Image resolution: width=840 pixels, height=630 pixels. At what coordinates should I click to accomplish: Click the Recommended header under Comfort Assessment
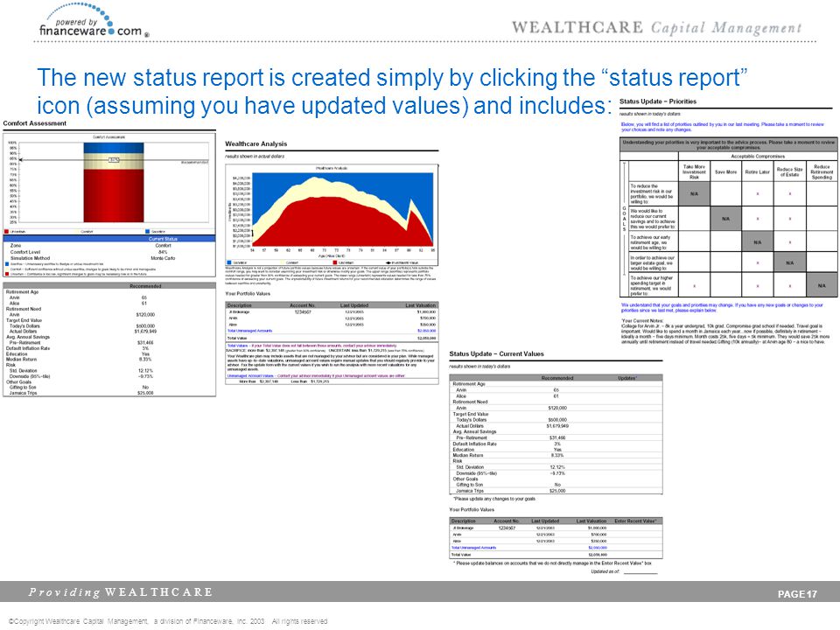point(146,286)
